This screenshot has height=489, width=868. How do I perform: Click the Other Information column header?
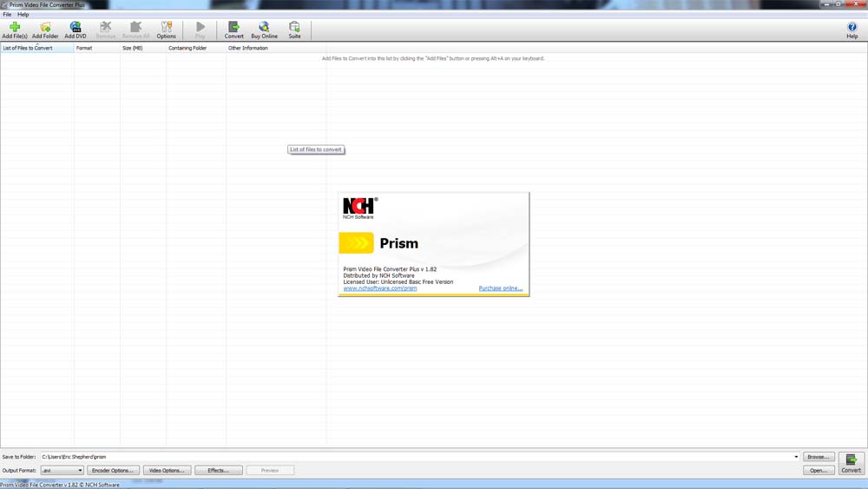click(276, 48)
